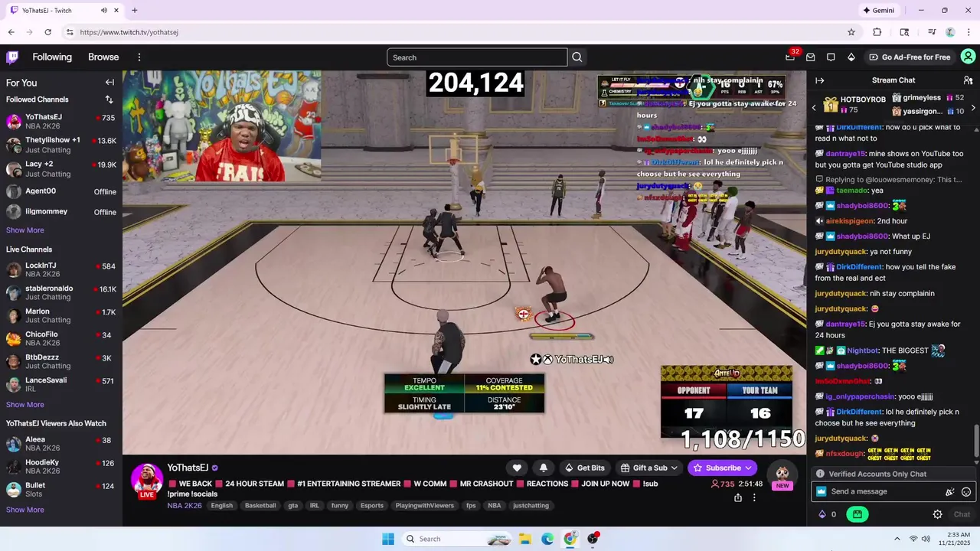The image size is (980, 551).
Task: Click the greyed Chat send button
Action: click(x=962, y=514)
